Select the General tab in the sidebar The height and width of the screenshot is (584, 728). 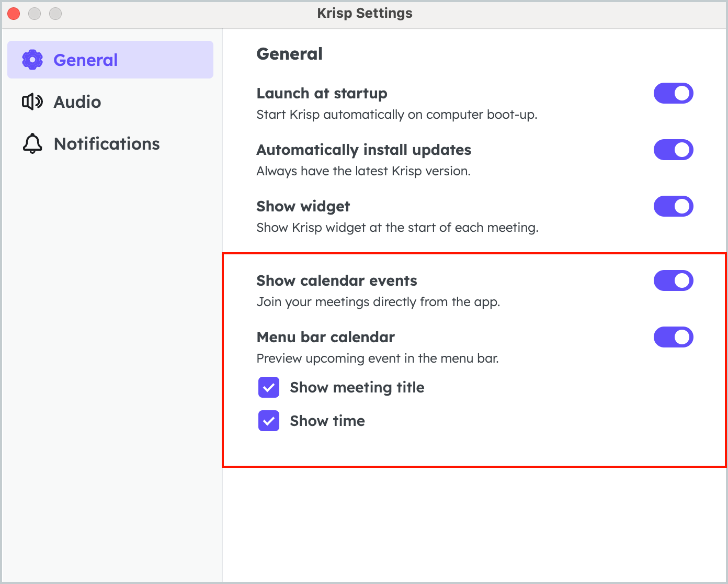[x=85, y=60]
